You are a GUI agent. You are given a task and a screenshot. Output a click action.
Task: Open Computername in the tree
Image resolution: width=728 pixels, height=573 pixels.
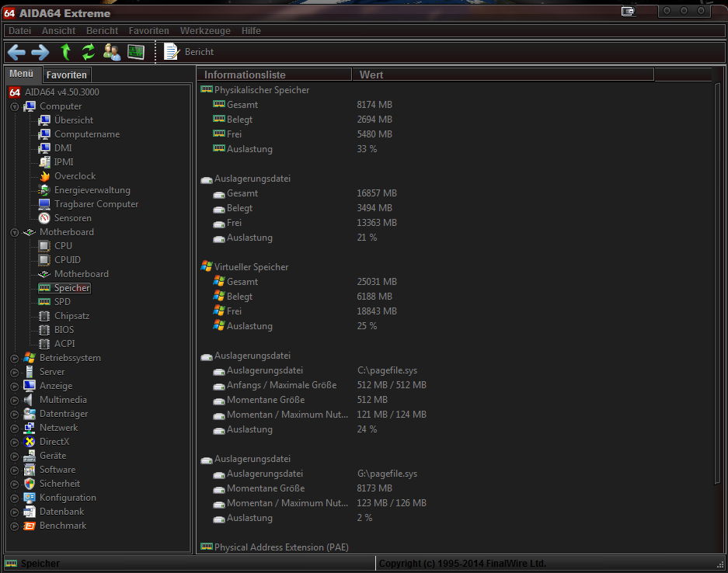[87, 134]
